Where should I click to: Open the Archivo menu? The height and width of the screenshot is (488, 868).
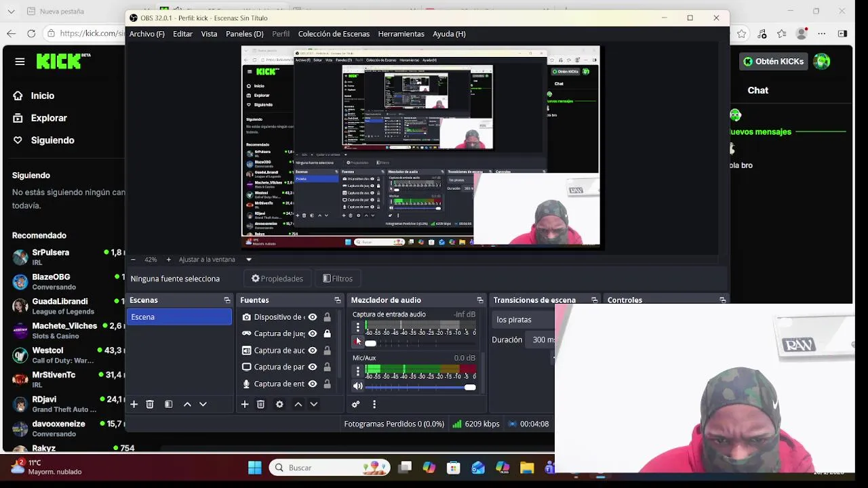(x=147, y=34)
